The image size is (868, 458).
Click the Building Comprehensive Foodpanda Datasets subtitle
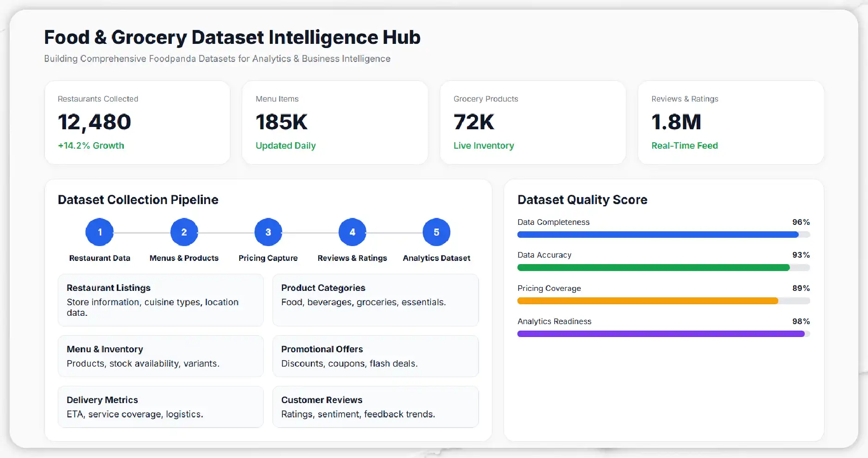[x=217, y=59]
